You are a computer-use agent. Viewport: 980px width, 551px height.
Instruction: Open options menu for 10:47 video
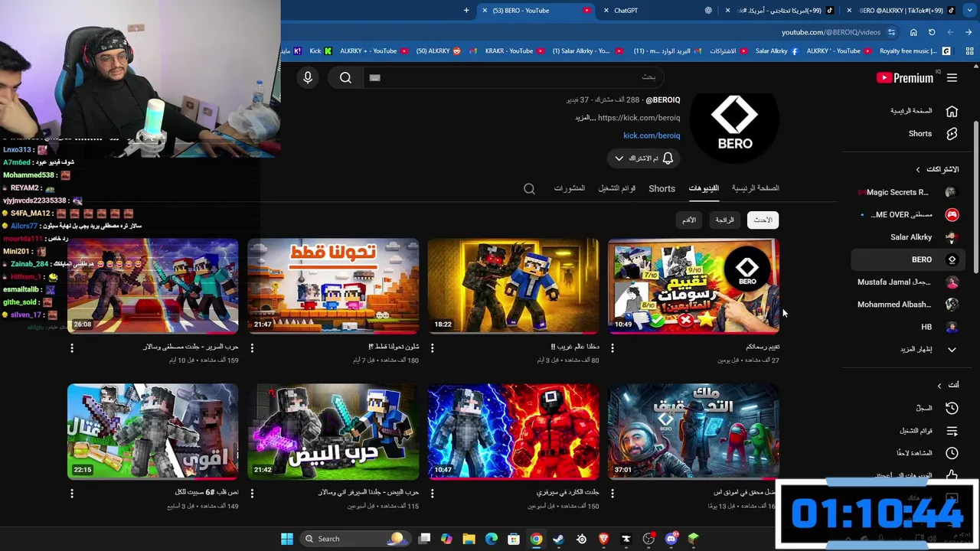pos(432,494)
